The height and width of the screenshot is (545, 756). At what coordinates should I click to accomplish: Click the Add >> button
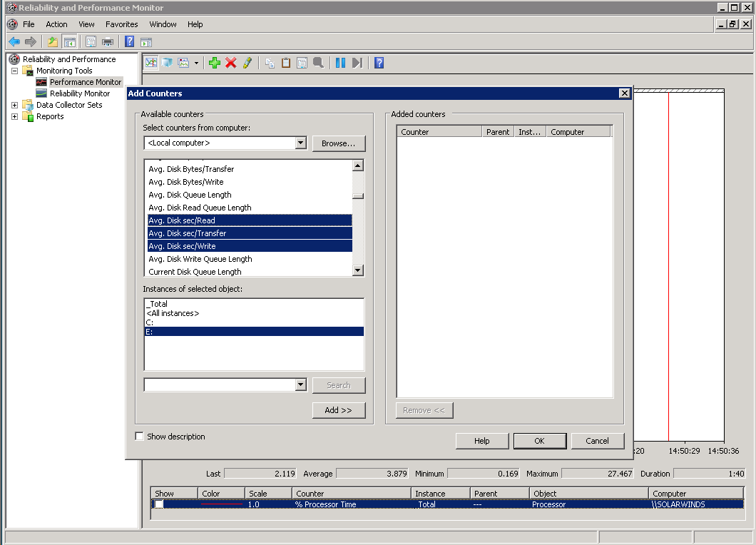(339, 410)
